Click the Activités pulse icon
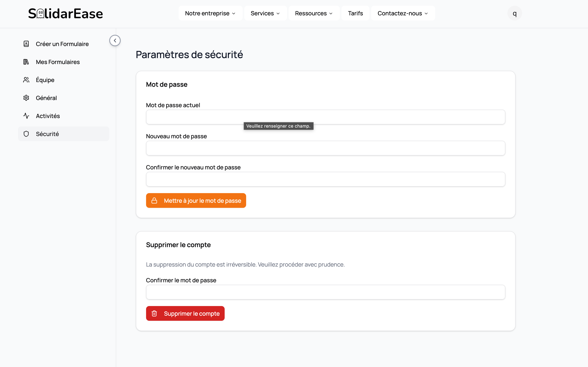Viewport: 588px width, 367px height. click(x=26, y=116)
